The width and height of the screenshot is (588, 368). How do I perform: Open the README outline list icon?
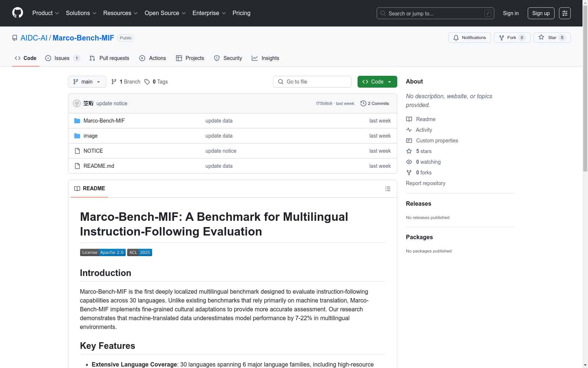(388, 189)
